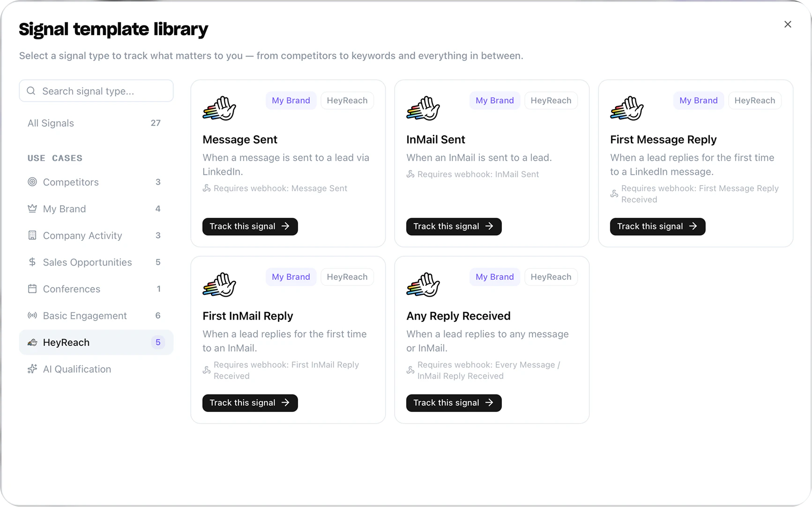
Task: Select the Competitors target icon in the sidebar
Action: [x=32, y=182]
